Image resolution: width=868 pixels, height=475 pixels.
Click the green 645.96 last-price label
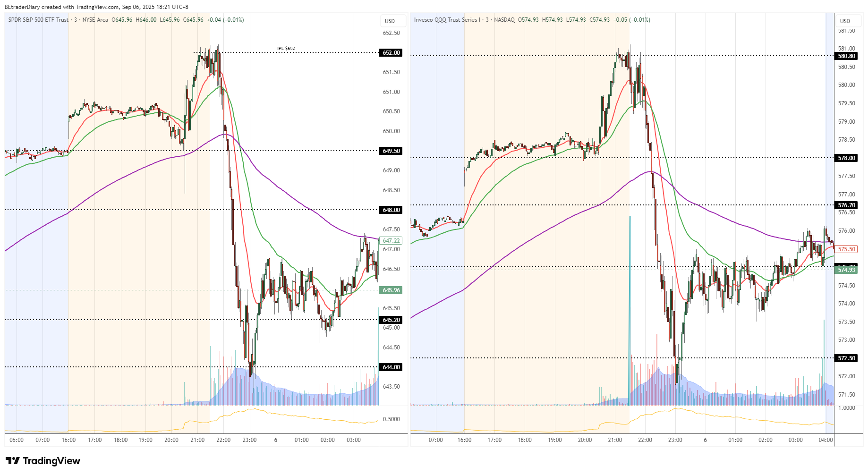(391, 290)
